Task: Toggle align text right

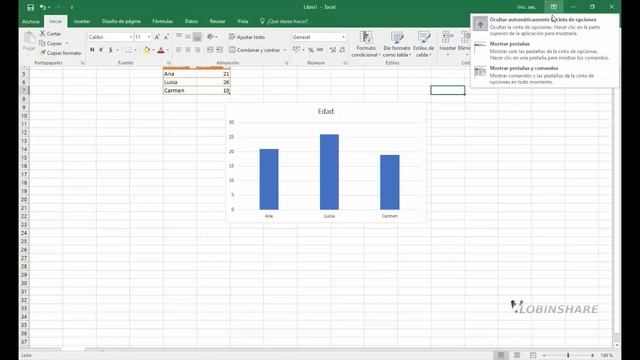Action: [x=198, y=50]
